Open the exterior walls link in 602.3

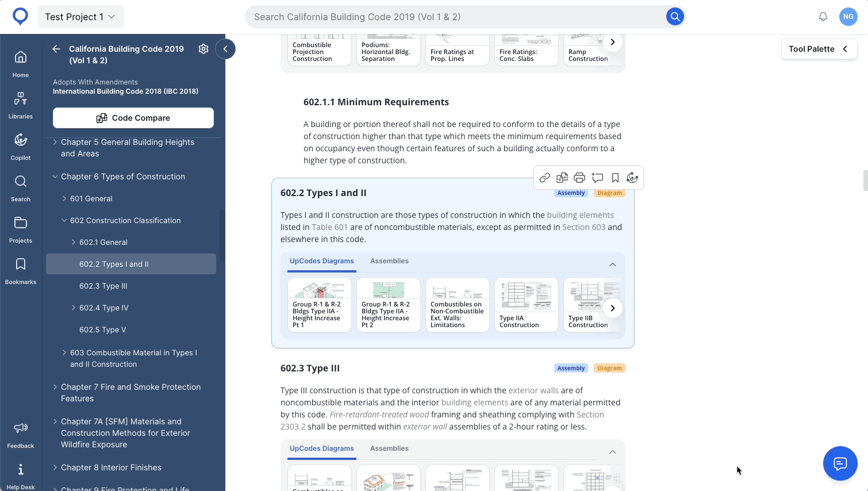533,390
